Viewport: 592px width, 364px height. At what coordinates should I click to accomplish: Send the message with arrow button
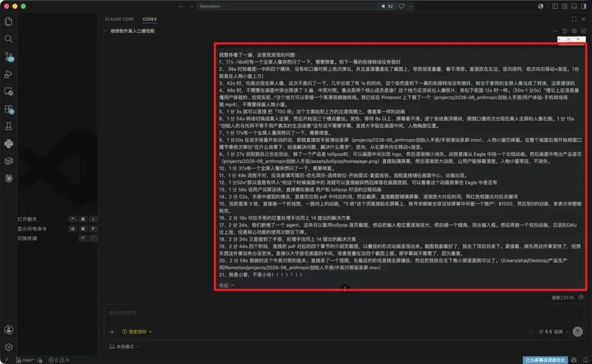[578, 332]
